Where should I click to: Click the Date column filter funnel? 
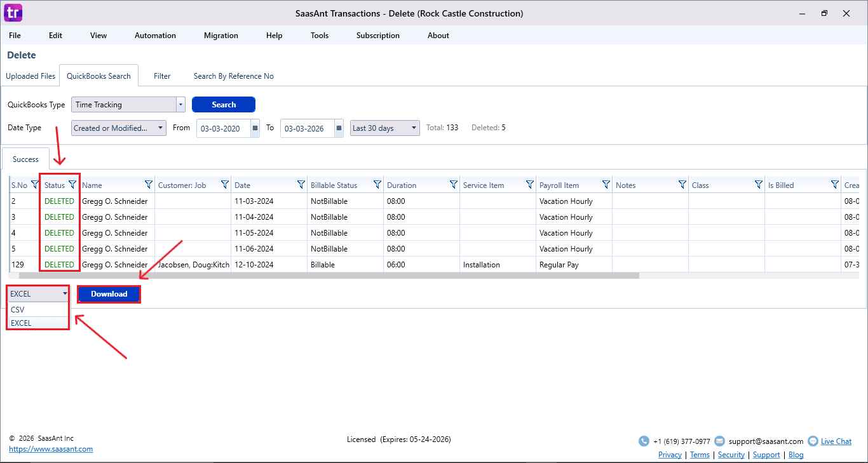point(301,185)
